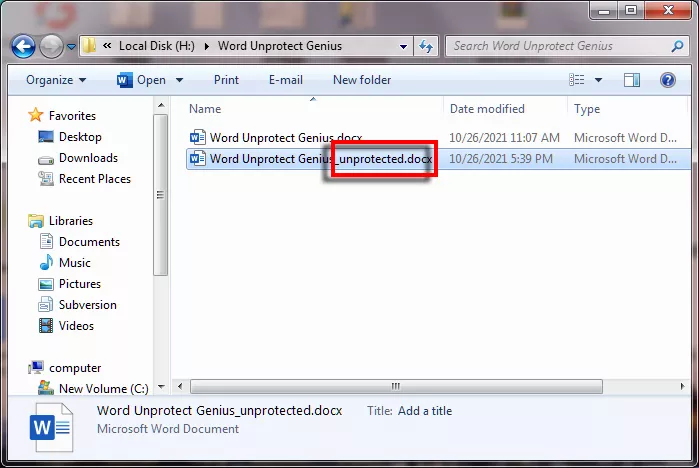Click Word icon of the _unprotected.docx file
This screenshot has width=699, height=468.
(197, 158)
